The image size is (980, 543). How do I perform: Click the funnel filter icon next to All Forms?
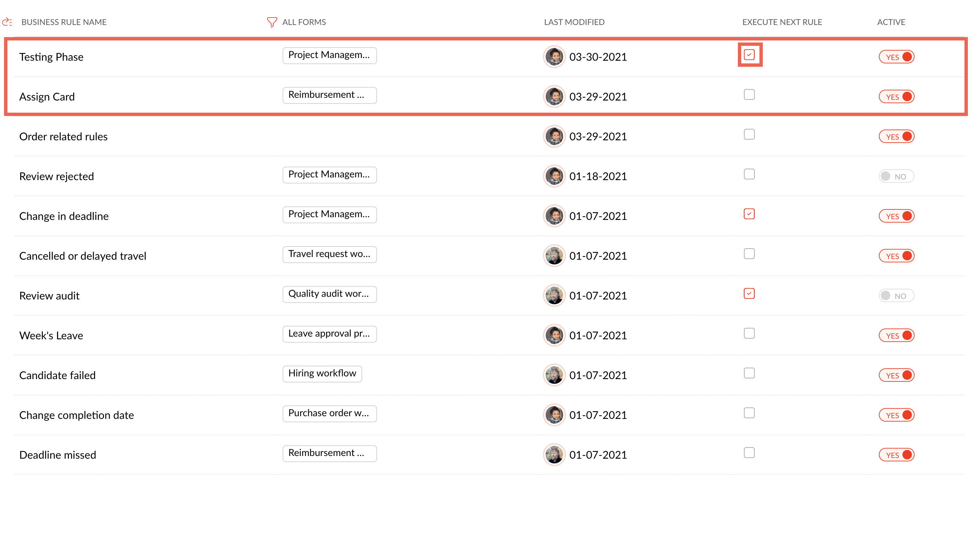pos(271,22)
